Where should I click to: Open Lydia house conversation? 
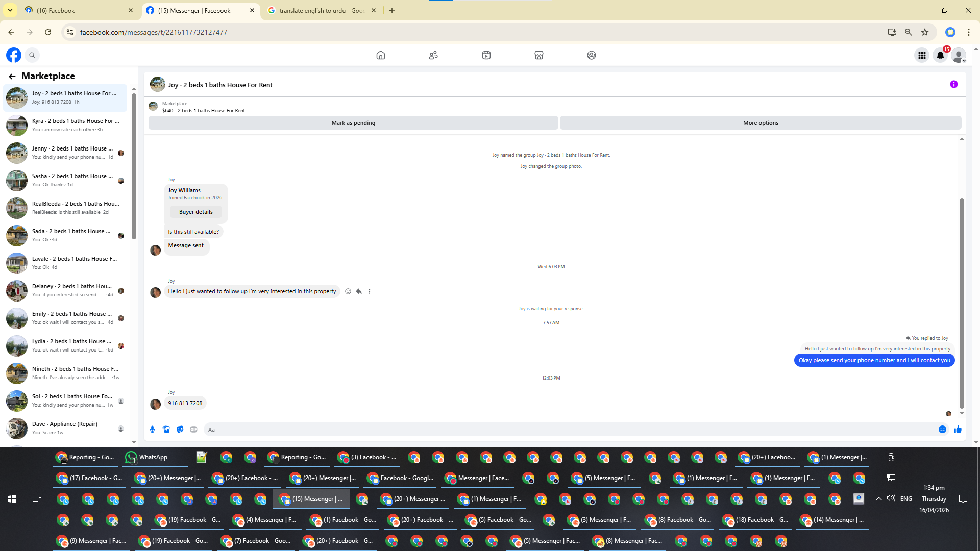pos(65,346)
